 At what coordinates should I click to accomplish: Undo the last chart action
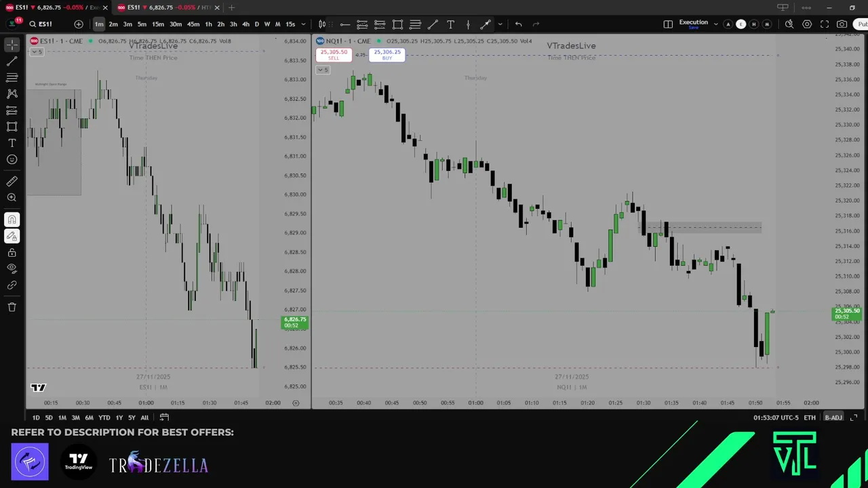click(518, 24)
